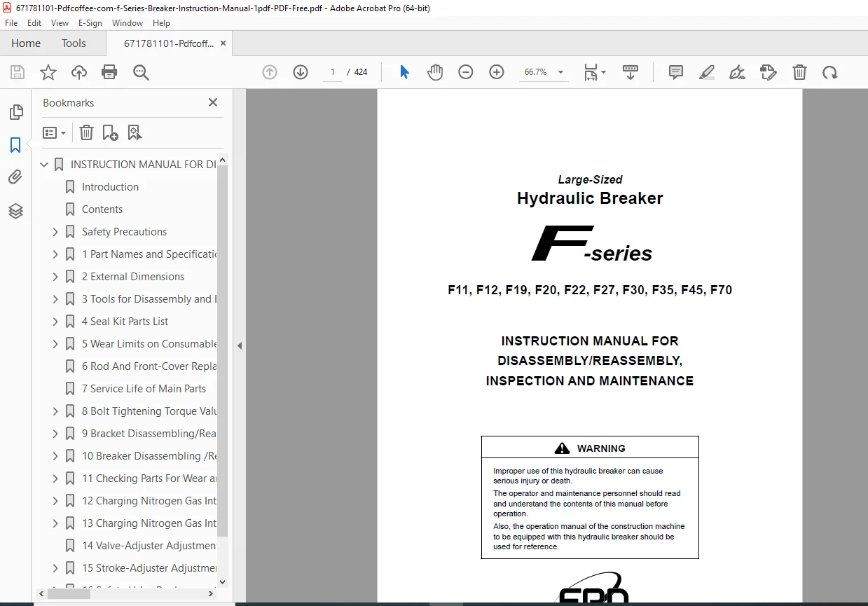Expand 4 Seal Kit Parts List
The width and height of the screenshot is (868, 606).
pyautogui.click(x=55, y=322)
